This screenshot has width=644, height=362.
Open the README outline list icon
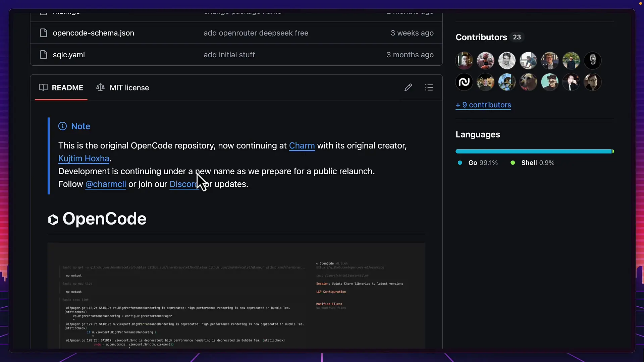[429, 87]
